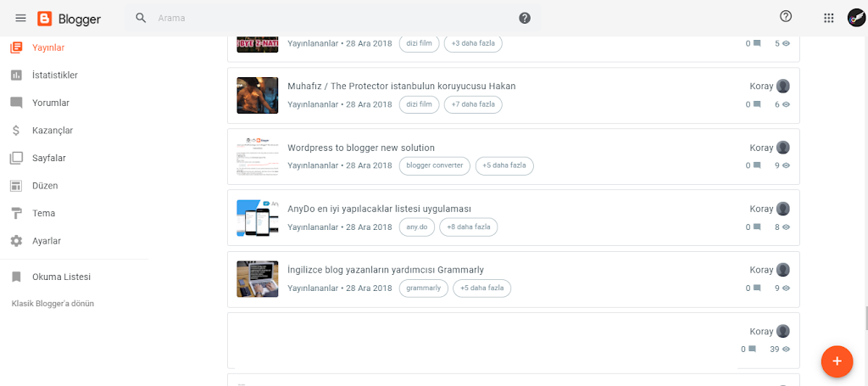The image size is (868, 386).
Task: Click the Sayfalar pages icon
Action: (x=17, y=159)
